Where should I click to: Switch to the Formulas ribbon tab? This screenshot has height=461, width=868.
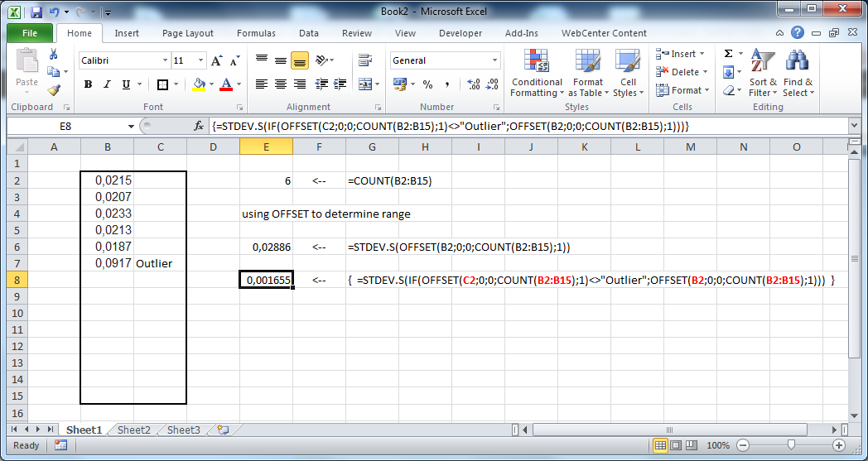256,33
